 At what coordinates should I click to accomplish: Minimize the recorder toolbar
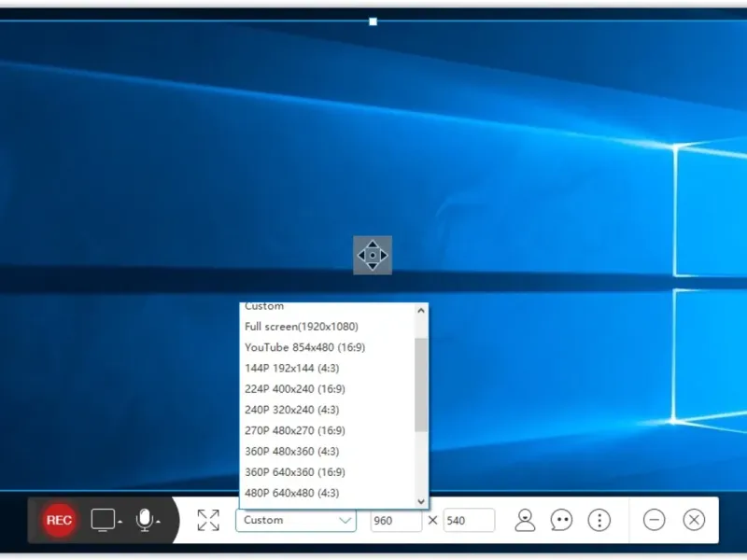[655, 520]
